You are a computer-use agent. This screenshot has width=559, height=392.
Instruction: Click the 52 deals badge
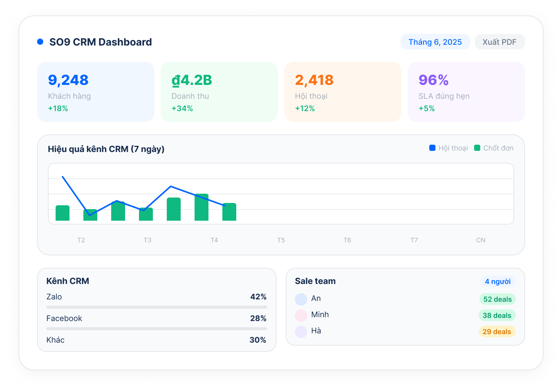[x=498, y=299]
